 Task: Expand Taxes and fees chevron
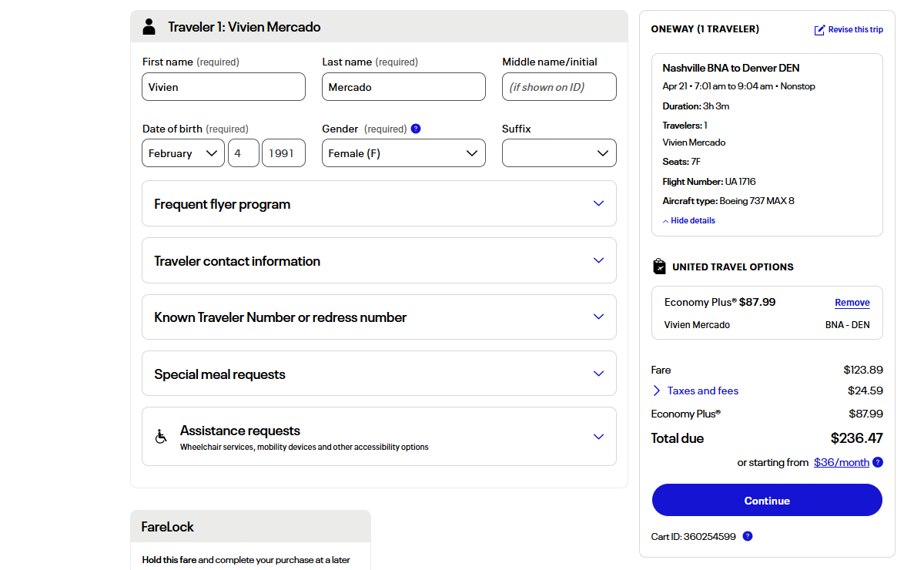[x=657, y=391]
